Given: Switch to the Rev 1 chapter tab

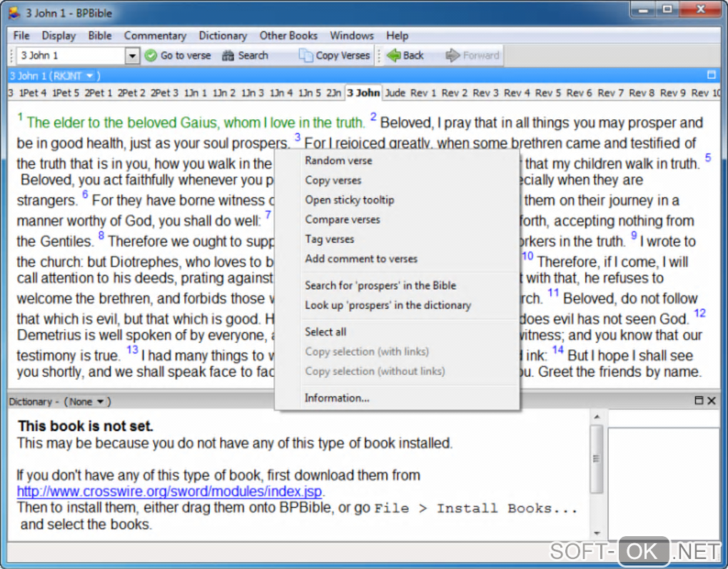Looking at the screenshot, I should coord(423,93).
